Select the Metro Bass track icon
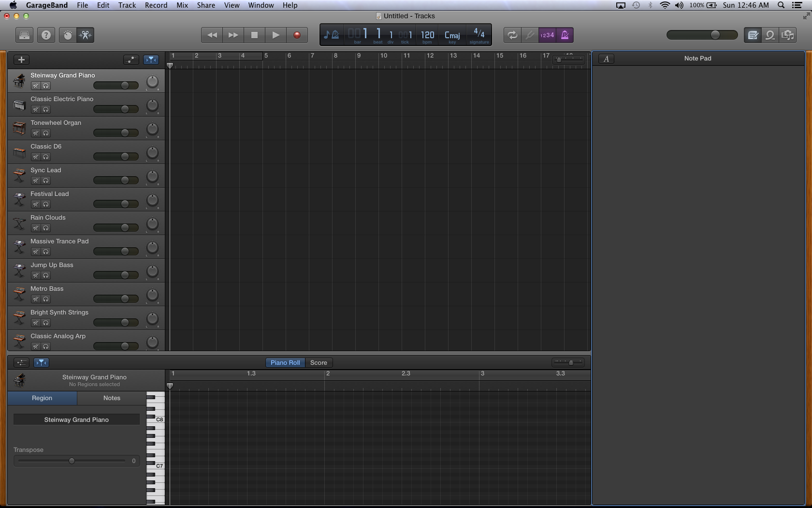Screen dimensions: 812x508 point(19,295)
